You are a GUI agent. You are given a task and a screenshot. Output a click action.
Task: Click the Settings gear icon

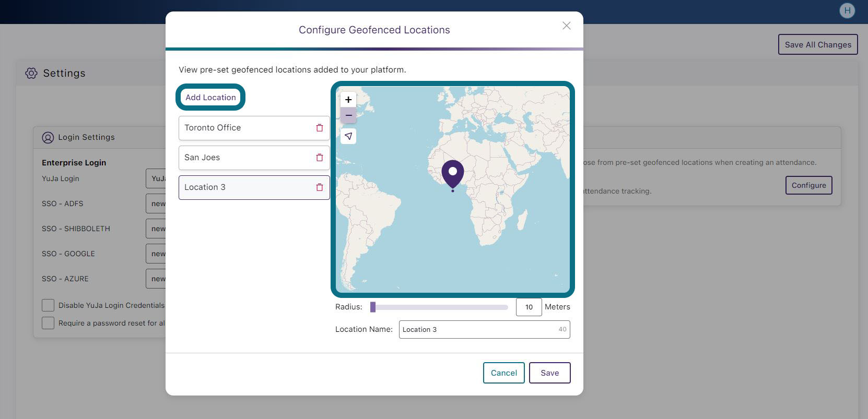(31, 73)
